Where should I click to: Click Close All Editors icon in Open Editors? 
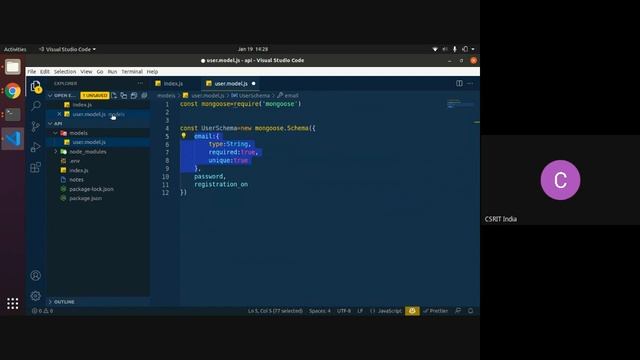click(x=144, y=96)
